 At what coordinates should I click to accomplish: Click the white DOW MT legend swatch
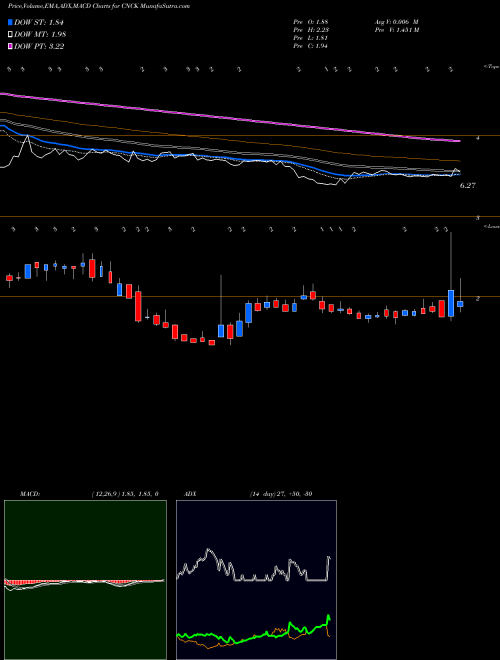pos(10,35)
